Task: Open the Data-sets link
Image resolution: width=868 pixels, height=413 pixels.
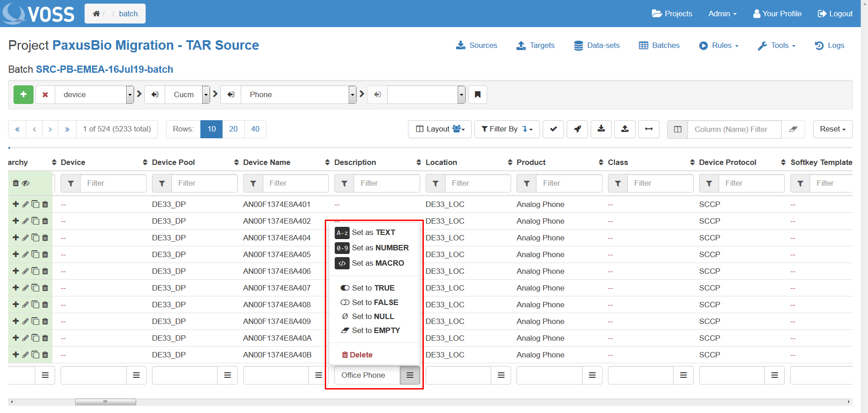Action: coord(597,45)
